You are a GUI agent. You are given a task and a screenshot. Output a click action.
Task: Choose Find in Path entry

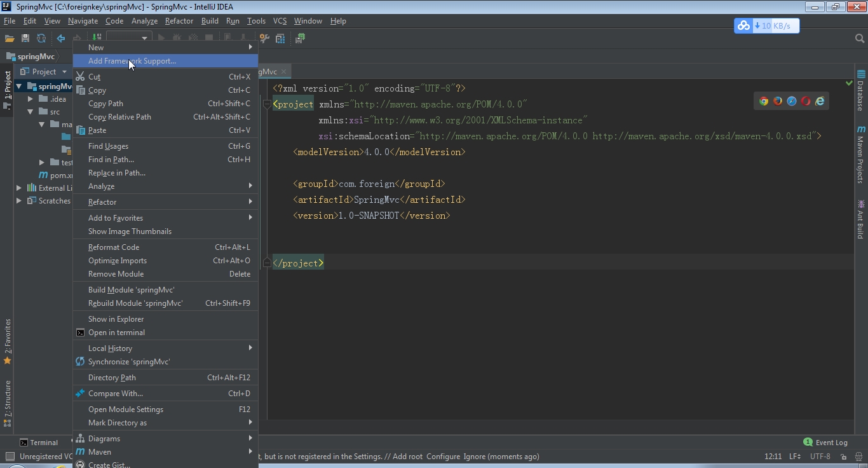pyautogui.click(x=165, y=160)
